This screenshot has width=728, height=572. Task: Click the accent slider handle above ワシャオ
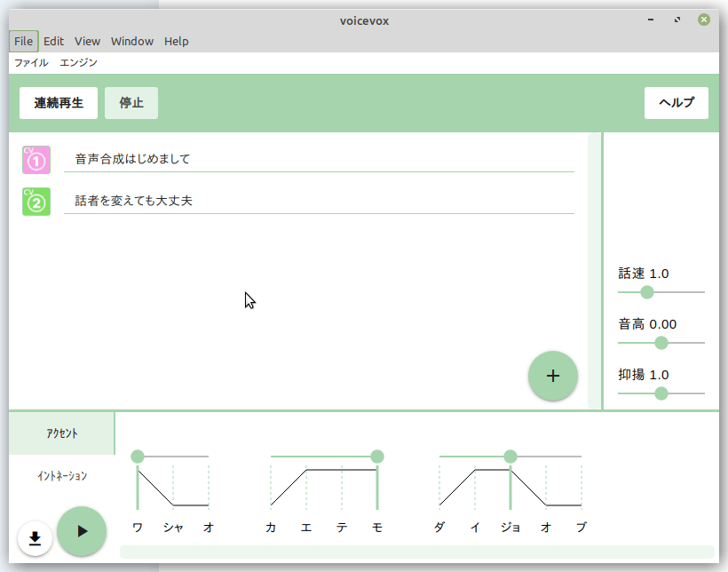click(138, 457)
